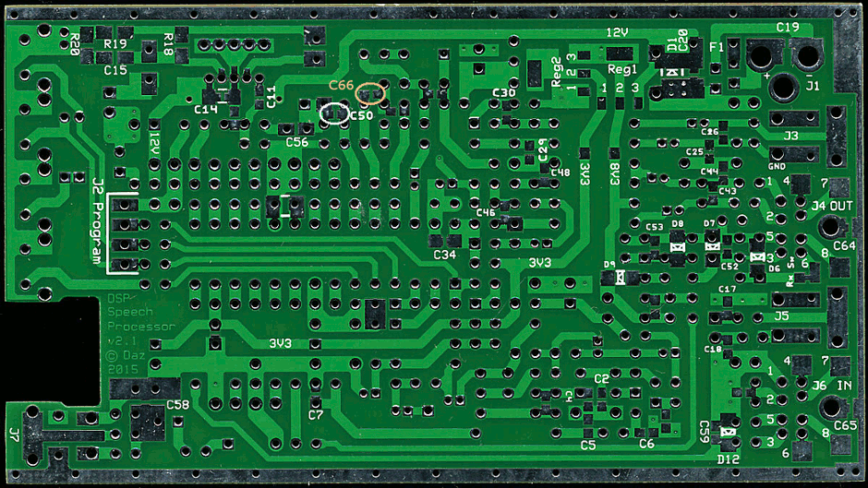This screenshot has width=868, height=488.
Task: Select the F1 fuse label
Action: [717, 45]
